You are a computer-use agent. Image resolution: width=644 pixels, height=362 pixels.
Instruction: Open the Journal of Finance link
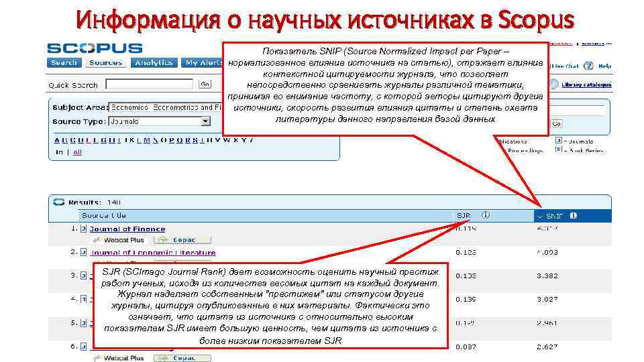click(x=127, y=229)
